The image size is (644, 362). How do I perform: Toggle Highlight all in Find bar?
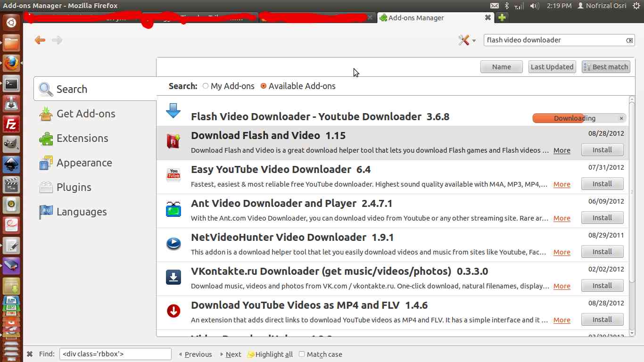coord(270,354)
